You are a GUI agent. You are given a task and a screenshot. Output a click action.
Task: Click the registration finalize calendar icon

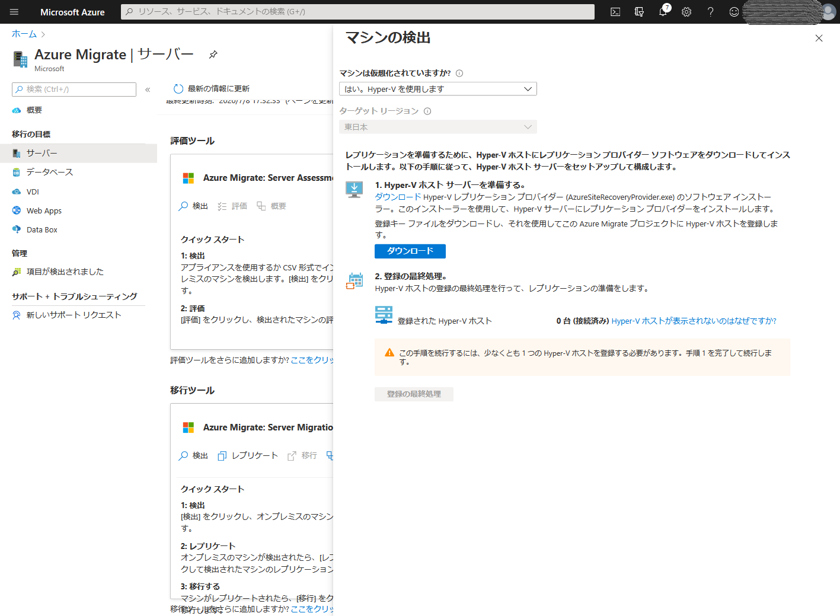point(355,281)
